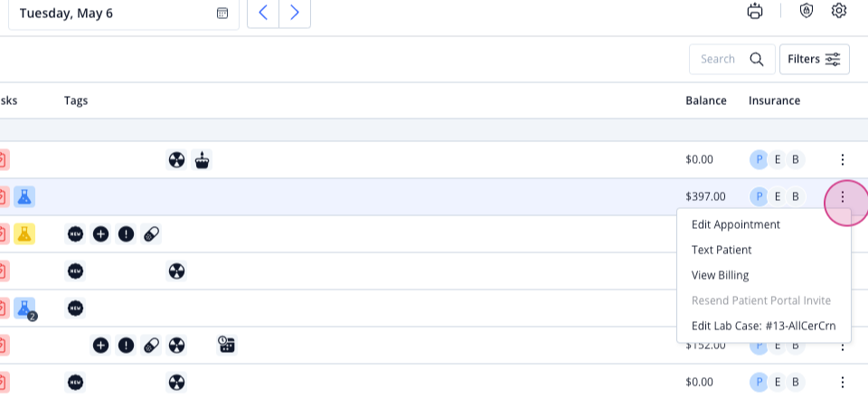This screenshot has height=399, width=868.
Task: Go to next day with right arrow
Action: (x=295, y=13)
